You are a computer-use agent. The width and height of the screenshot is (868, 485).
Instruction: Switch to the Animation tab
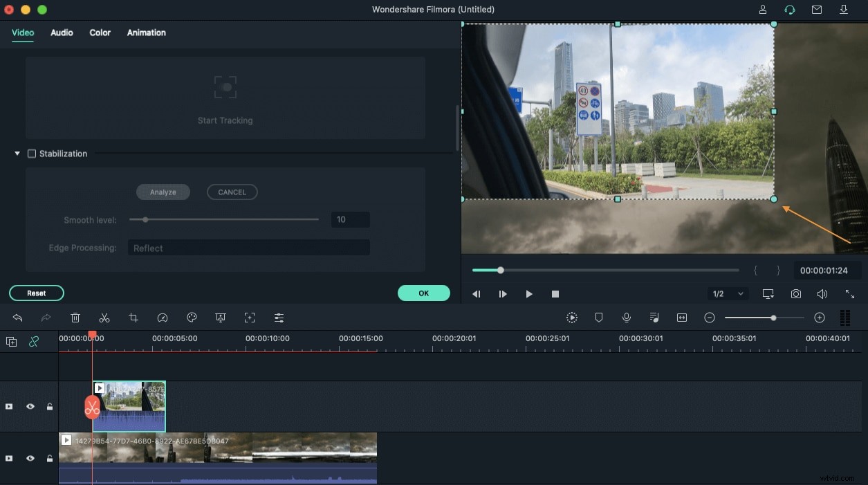(146, 33)
